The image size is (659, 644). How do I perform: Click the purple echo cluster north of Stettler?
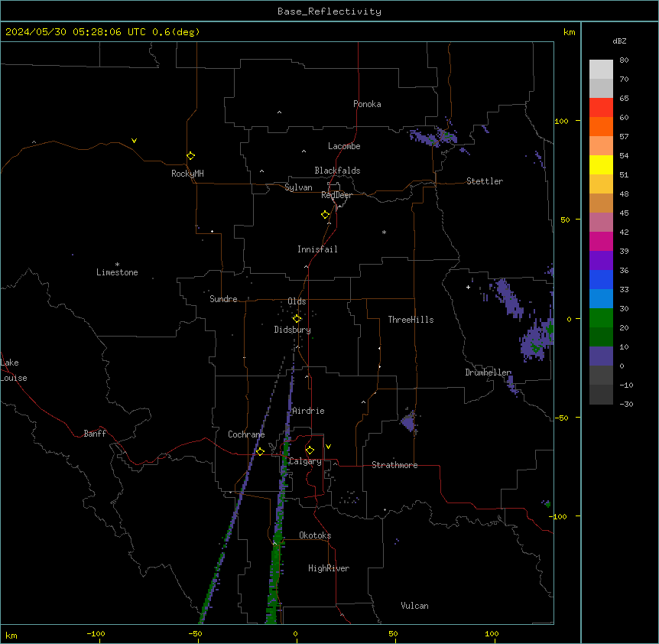433,137
